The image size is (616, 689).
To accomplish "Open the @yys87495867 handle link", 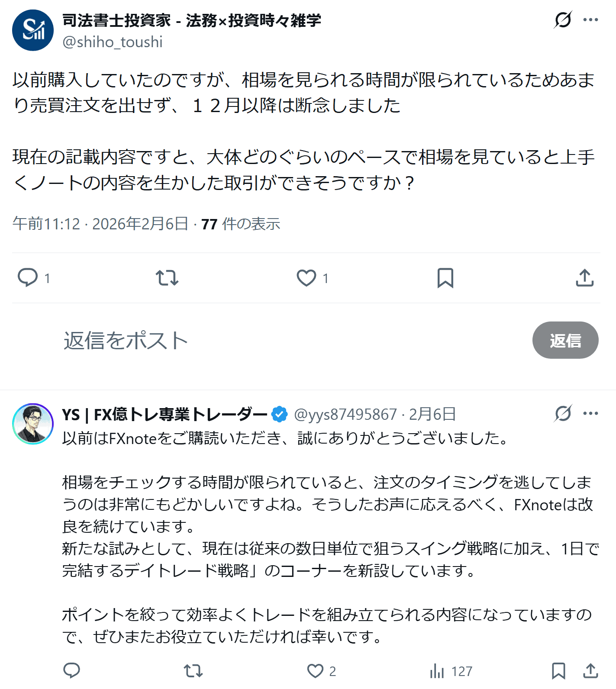I will [x=345, y=415].
